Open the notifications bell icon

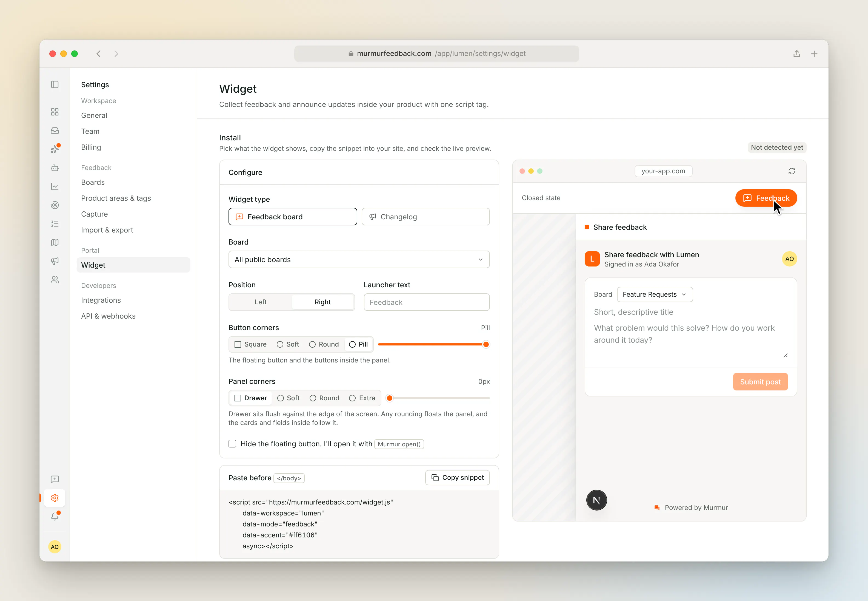pos(55,516)
